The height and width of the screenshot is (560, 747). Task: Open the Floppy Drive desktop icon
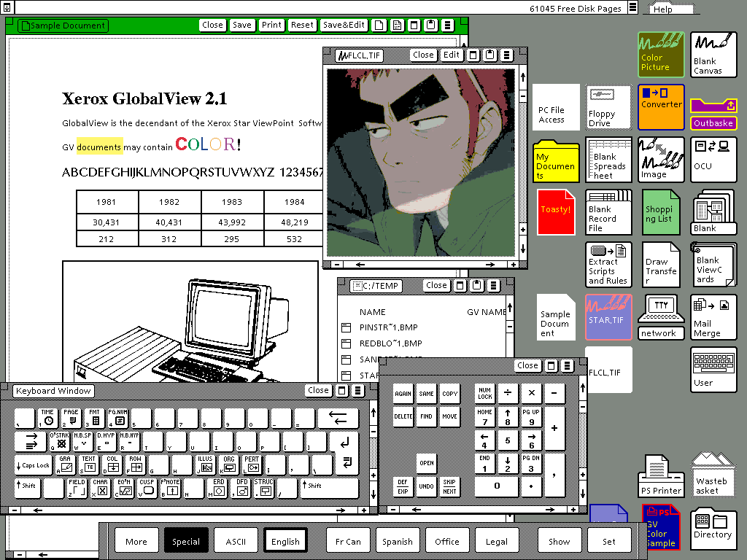(608, 107)
